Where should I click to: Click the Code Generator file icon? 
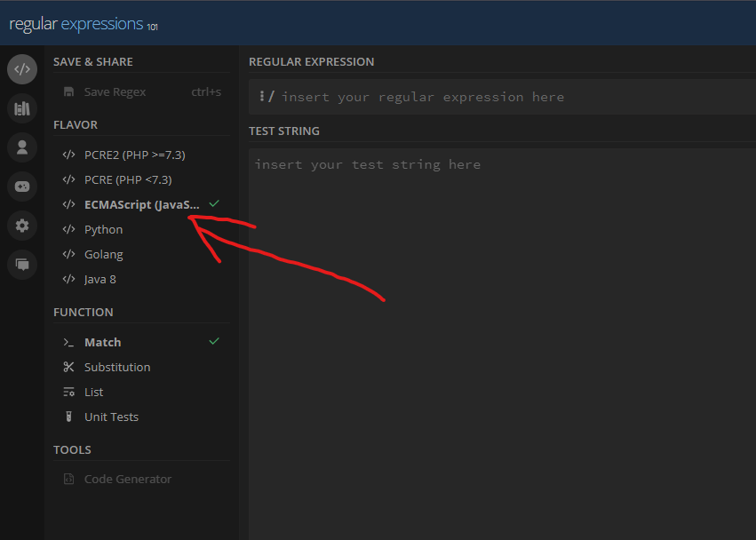69,480
